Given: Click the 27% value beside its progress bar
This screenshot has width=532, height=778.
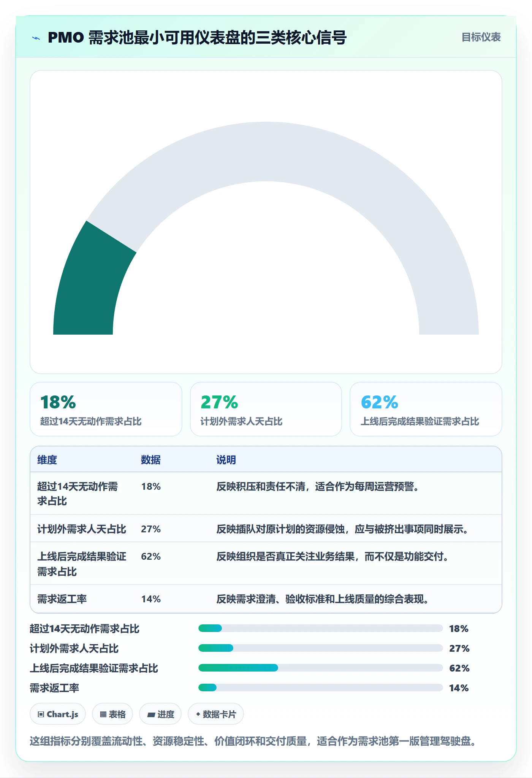Looking at the screenshot, I should (459, 648).
